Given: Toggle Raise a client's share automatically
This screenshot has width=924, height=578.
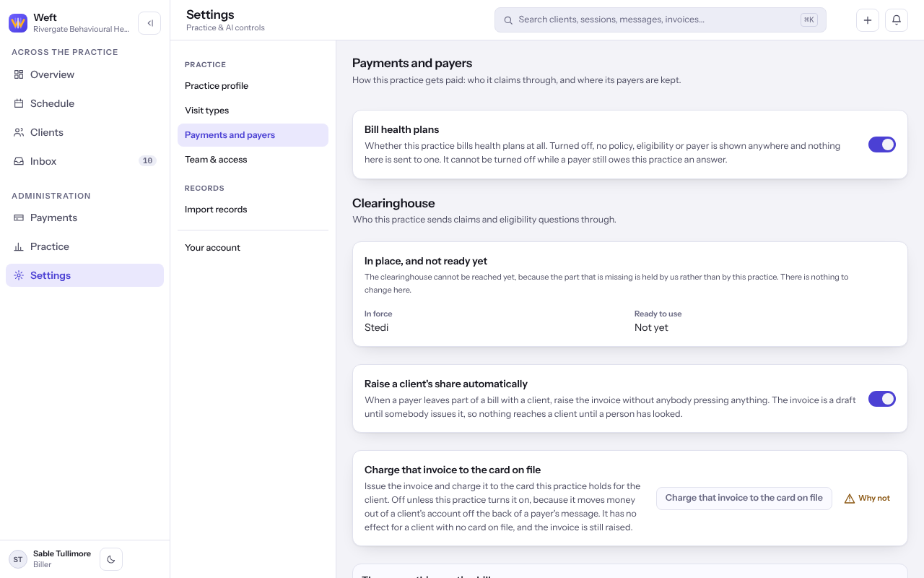Looking at the screenshot, I should [882, 399].
